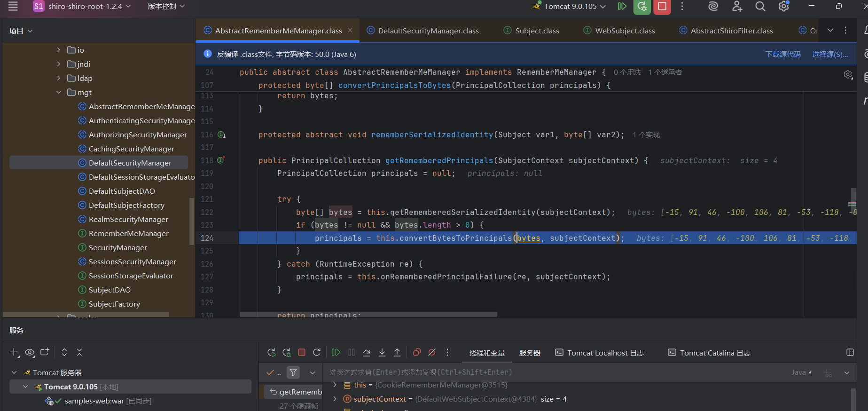Open Search Everywhere magnifier icon
Screen dimensions: 868x411
[760, 7]
